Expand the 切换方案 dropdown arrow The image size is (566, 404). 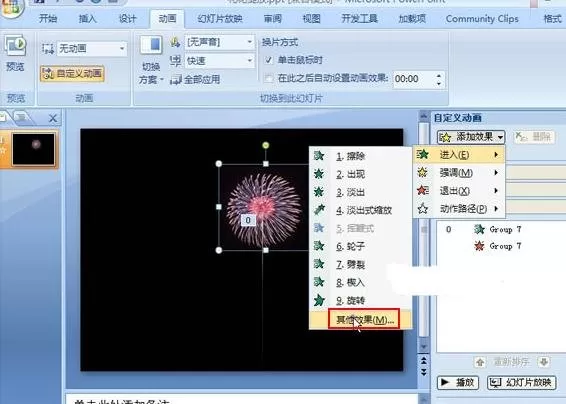pos(162,79)
